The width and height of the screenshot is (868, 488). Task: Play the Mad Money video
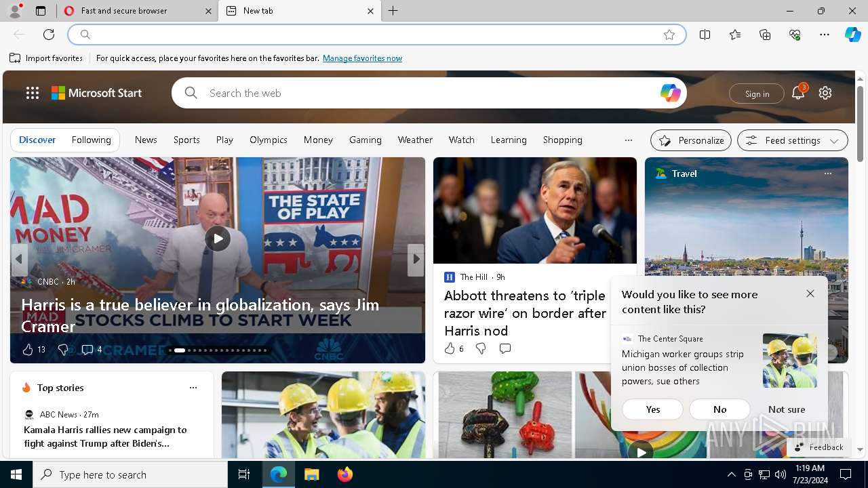click(218, 239)
